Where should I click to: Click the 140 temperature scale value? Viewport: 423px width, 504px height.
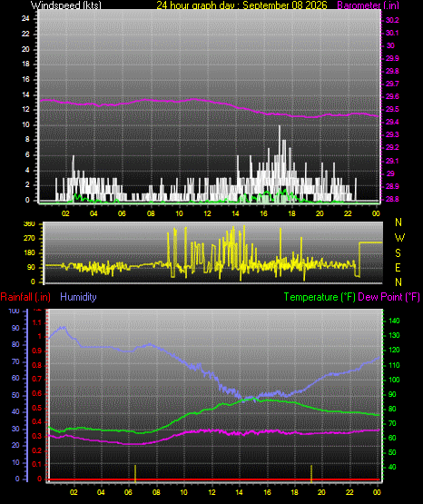click(x=394, y=321)
